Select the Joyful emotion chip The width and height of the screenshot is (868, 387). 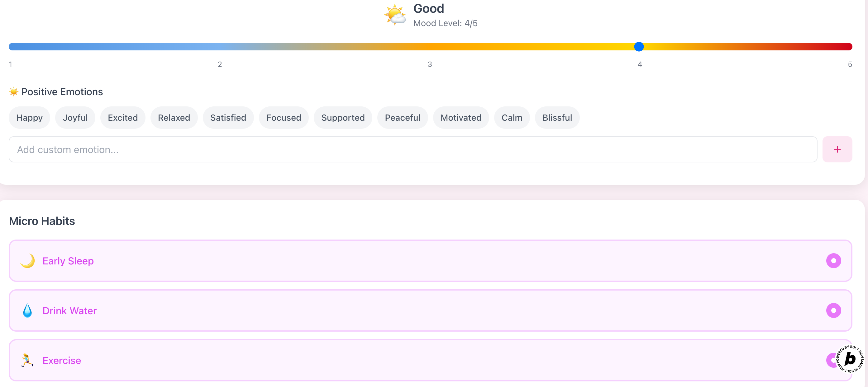(x=75, y=118)
